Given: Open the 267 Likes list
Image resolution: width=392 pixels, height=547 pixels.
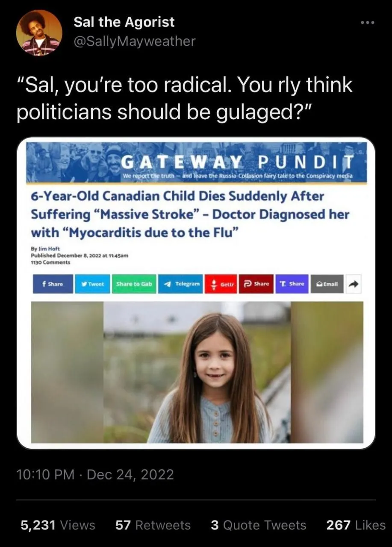Looking at the screenshot, I should (356, 525).
